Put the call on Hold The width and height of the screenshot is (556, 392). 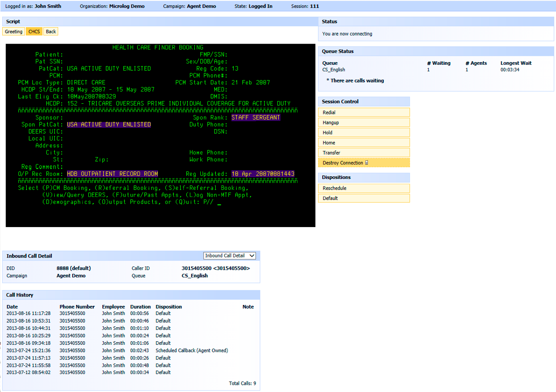[x=363, y=133]
